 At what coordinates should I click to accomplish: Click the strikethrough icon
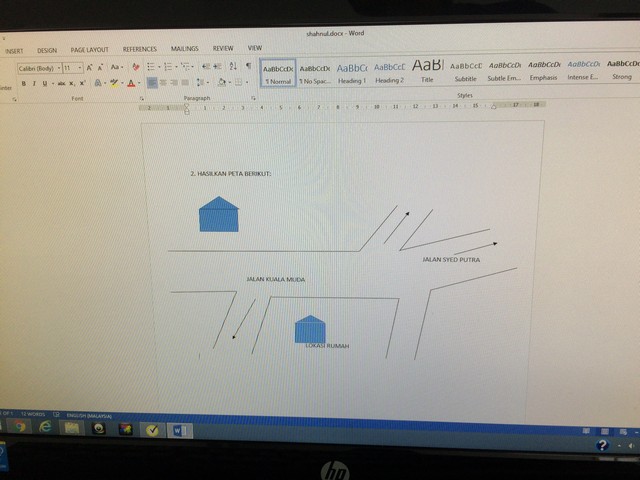tap(62, 84)
